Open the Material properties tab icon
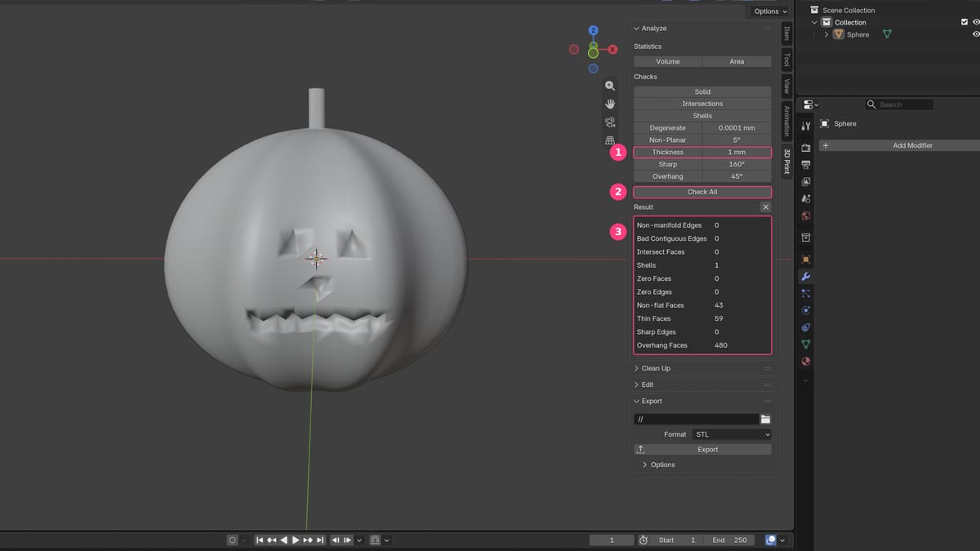 coord(806,361)
